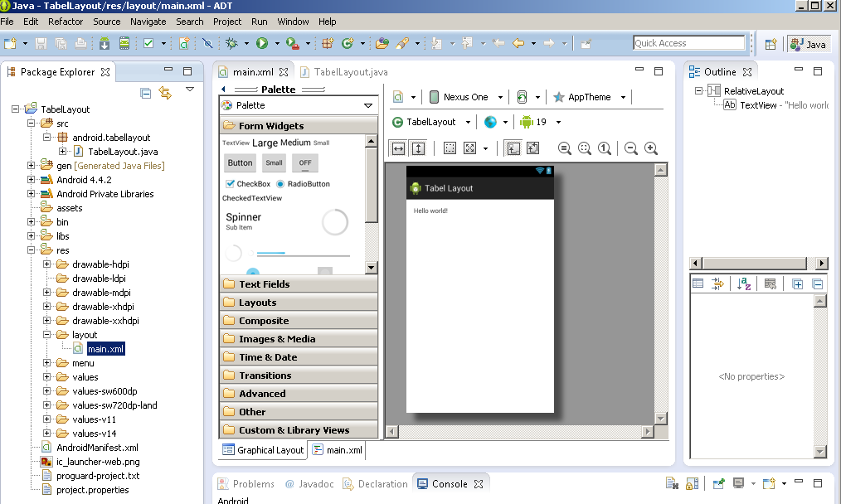Toggle fill height layout button

418,148
